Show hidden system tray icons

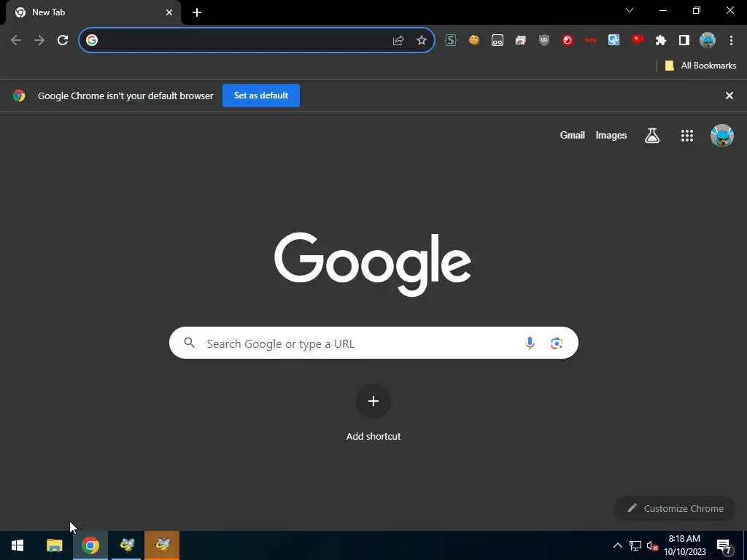617,545
